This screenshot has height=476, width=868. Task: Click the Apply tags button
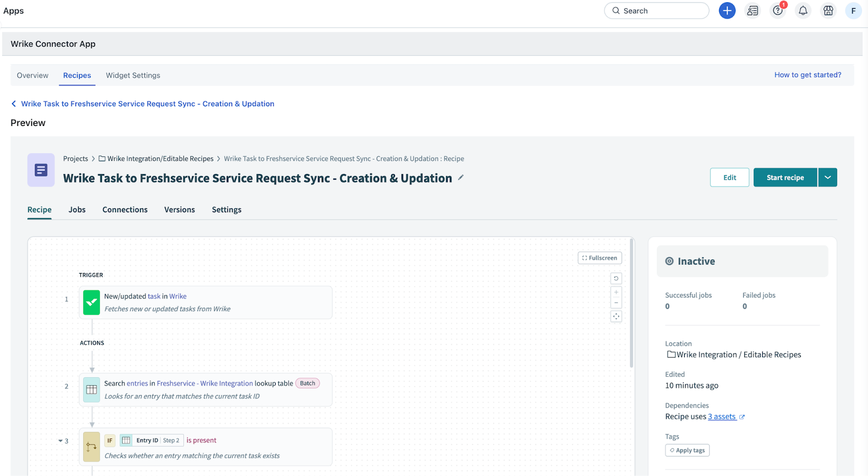pyautogui.click(x=687, y=450)
